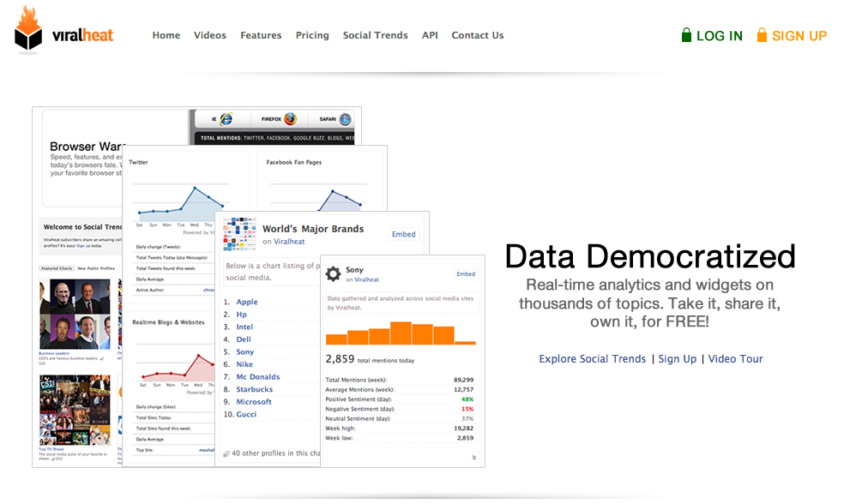The width and height of the screenshot is (844, 504).
Task: Click the Sony orange mentions bar chart
Action: pyautogui.click(x=401, y=333)
